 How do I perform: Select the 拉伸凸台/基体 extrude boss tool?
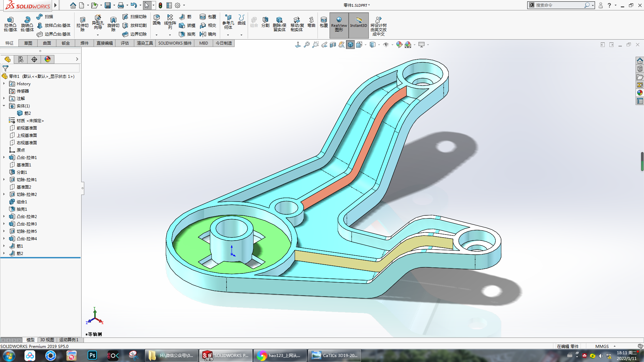click(x=10, y=24)
